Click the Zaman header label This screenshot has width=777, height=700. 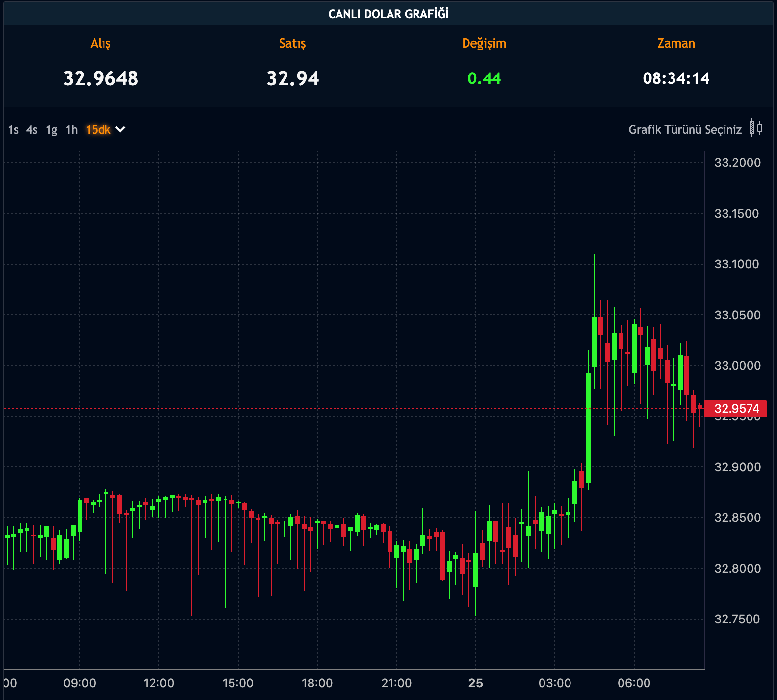(x=676, y=43)
